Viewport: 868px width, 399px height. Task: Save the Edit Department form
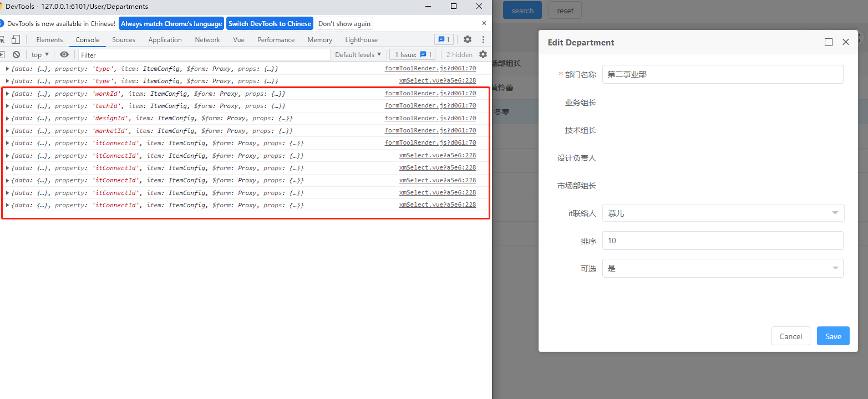pos(833,336)
